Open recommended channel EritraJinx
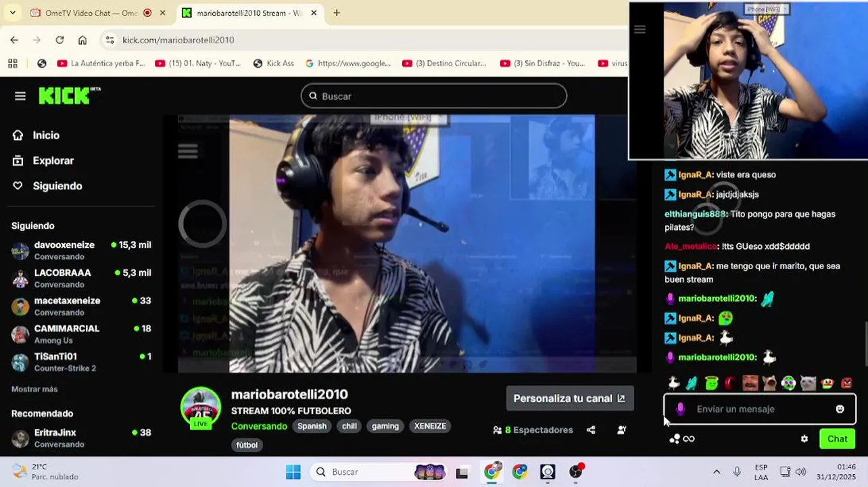The width and height of the screenshot is (868, 487). pos(81,438)
